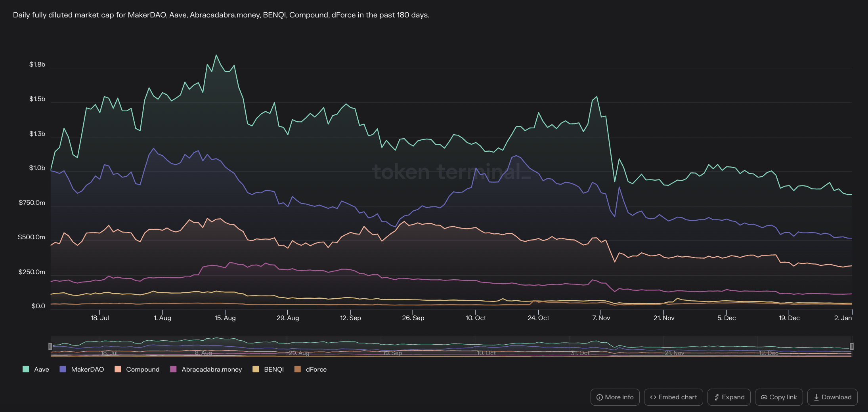This screenshot has width=868, height=412.
Task: Click the mini navigator chart area
Action: [436, 347]
